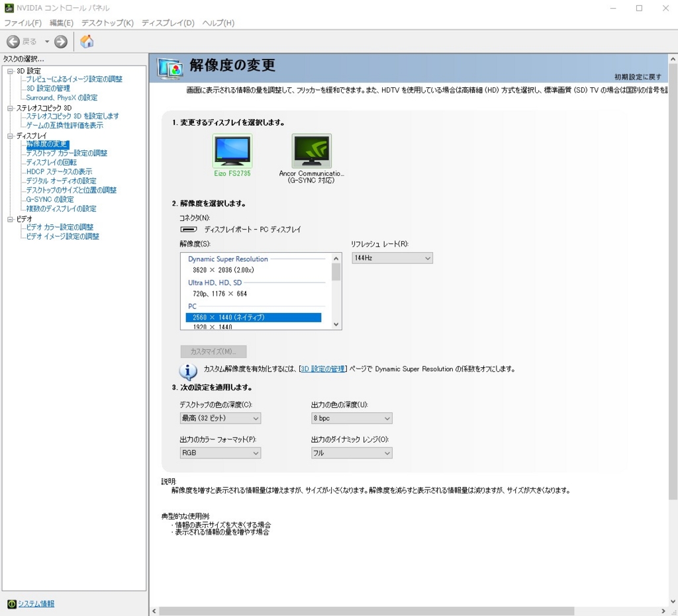678x616 pixels.
Task: Click the NVIDIA app icon in title bar
Action: coord(9,8)
